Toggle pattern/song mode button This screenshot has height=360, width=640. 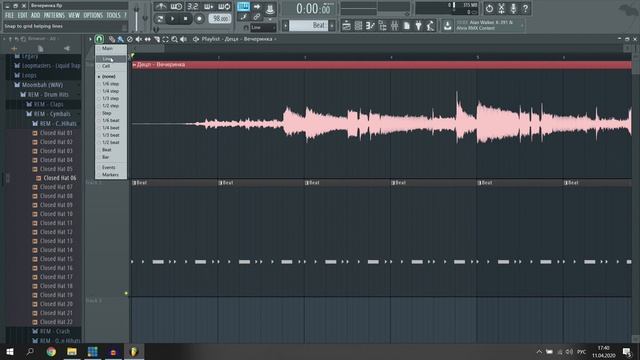coord(160,19)
